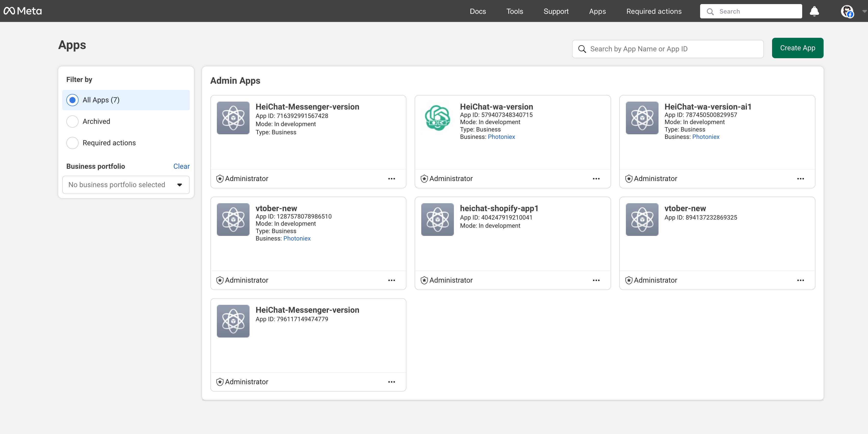This screenshot has height=434, width=868.
Task: Click the Meta logo in header
Action: (x=22, y=11)
